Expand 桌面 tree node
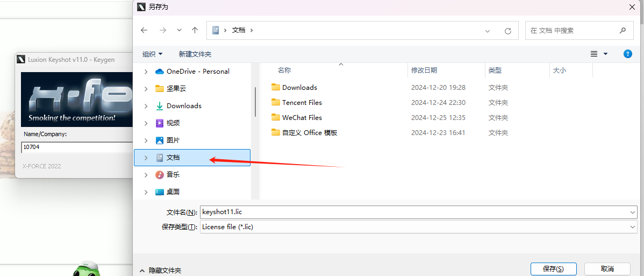Screen dimensions: 644x276 pos(146,192)
